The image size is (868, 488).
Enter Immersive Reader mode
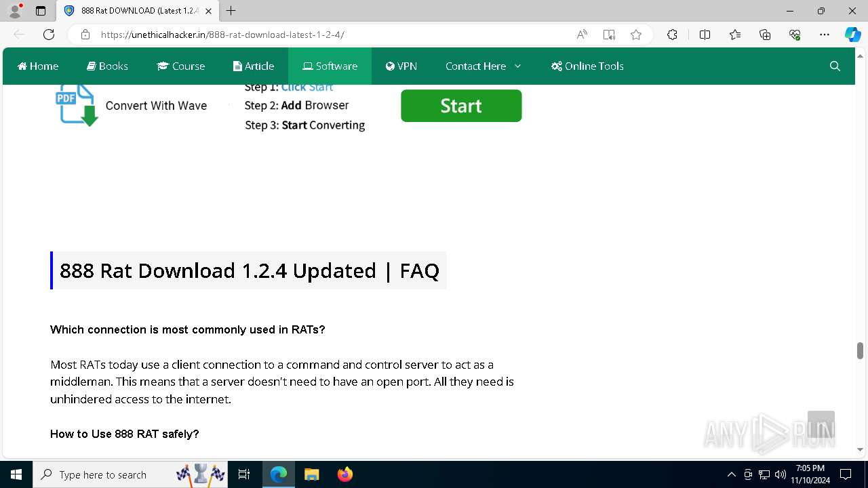[x=609, y=35]
